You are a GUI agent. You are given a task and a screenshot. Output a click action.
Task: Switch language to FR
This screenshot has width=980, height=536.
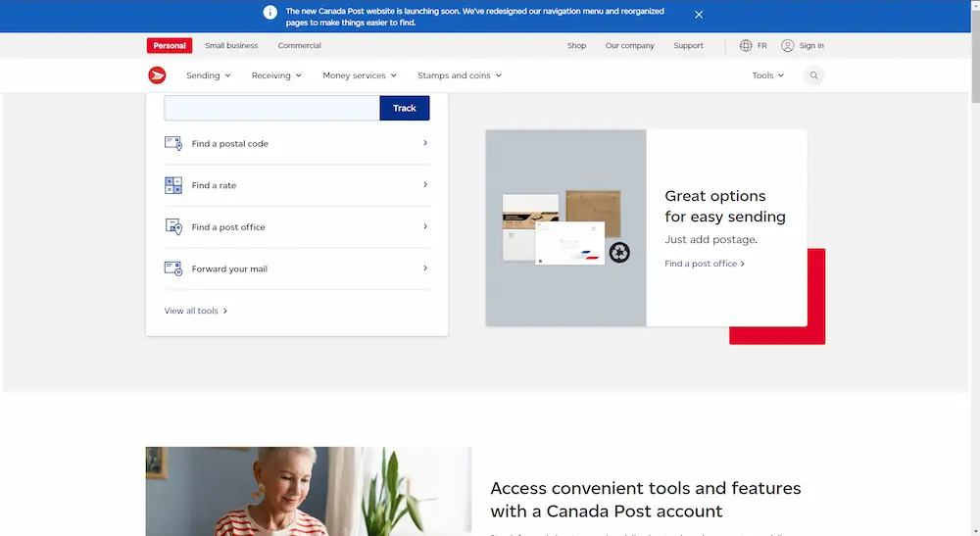[x=761, y=46]
